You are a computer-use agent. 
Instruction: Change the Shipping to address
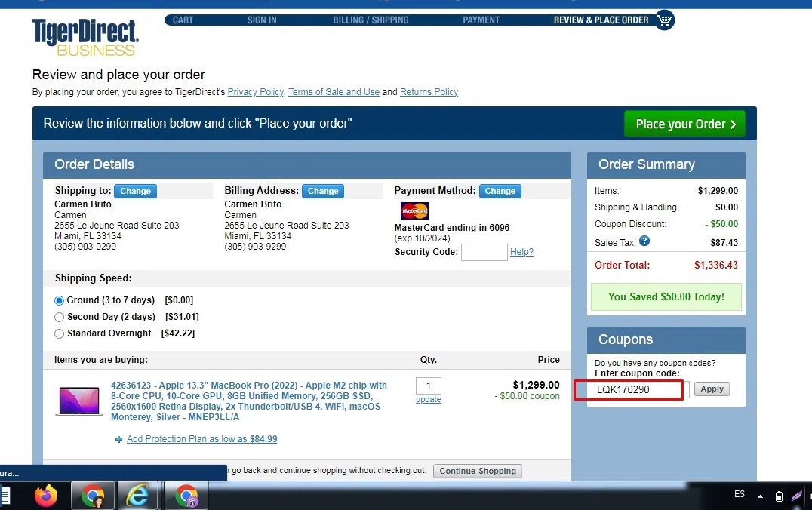(135, 191)
